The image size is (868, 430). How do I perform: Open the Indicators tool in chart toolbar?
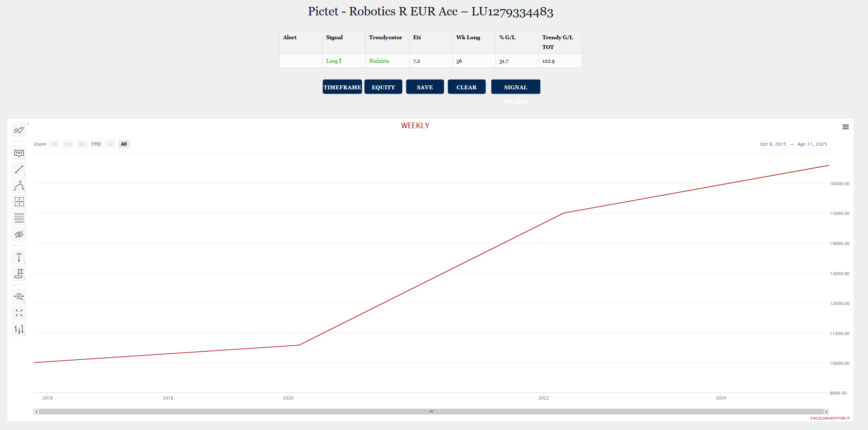tap(19, 130)
